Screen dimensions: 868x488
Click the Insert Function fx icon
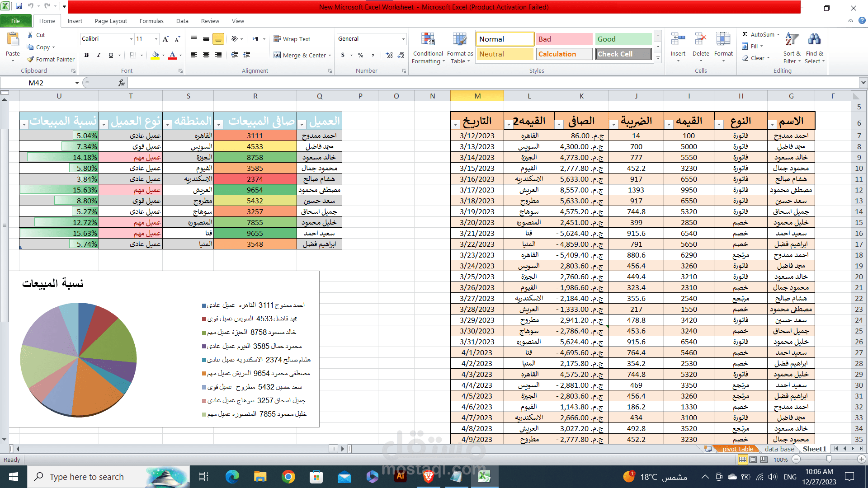click(121, 83)
